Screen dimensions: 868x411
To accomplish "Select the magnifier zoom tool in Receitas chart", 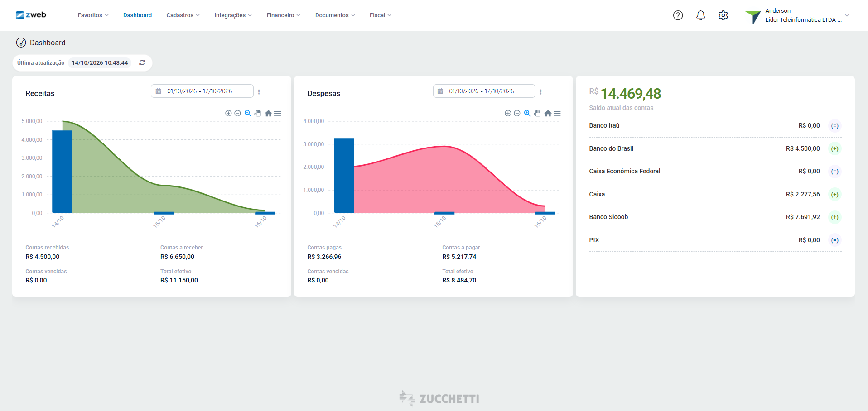I will (248, 113).
